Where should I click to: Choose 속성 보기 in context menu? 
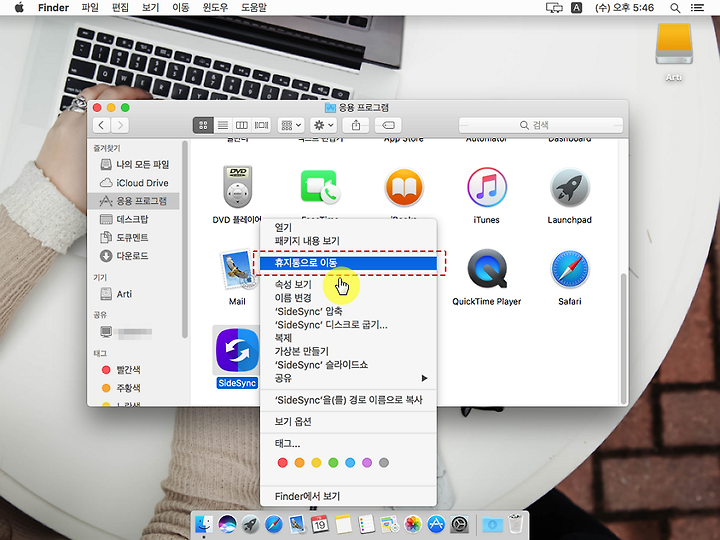(348, 284)
